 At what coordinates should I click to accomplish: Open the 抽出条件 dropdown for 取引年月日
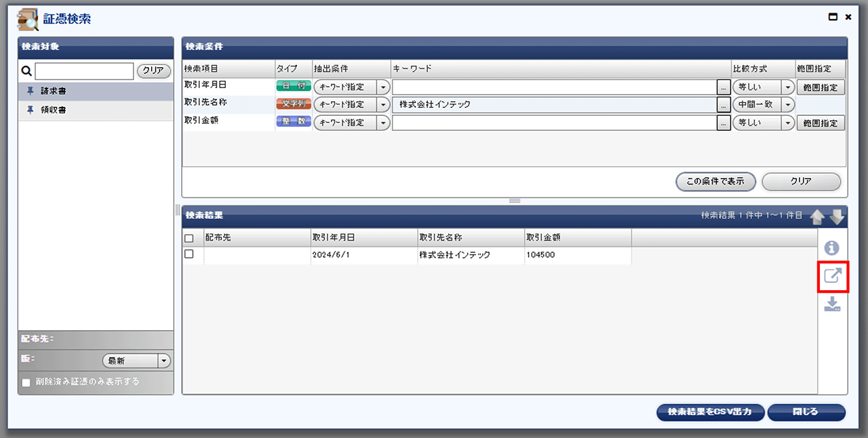pos(351,87)
